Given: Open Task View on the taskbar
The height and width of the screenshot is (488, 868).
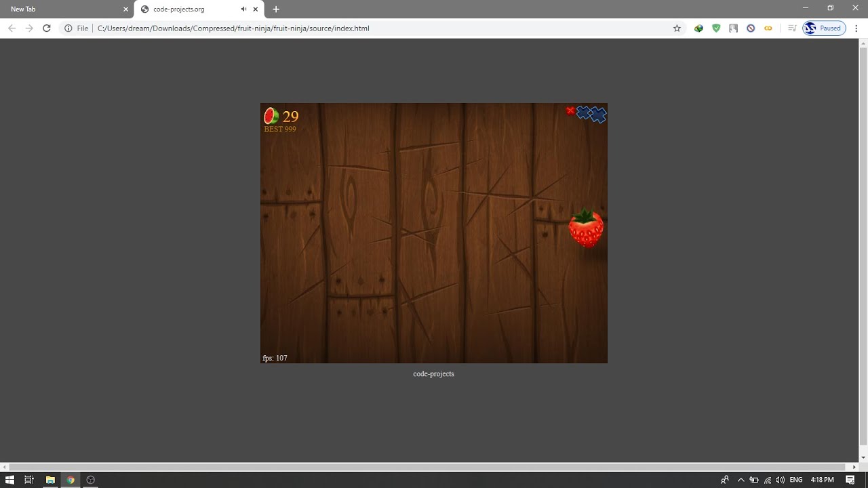Looking at the screenshot, I should click(29, 480).
